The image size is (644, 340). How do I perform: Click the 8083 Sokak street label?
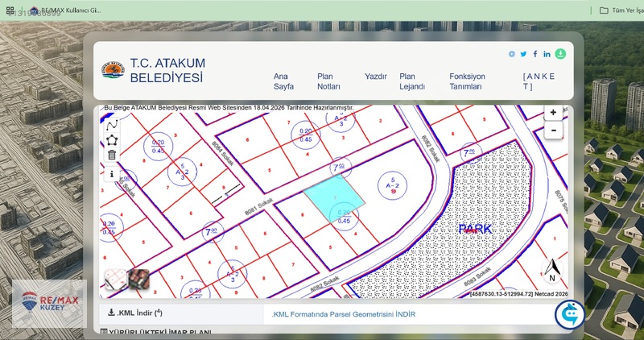pyautogui.click(x=477, y=276)
